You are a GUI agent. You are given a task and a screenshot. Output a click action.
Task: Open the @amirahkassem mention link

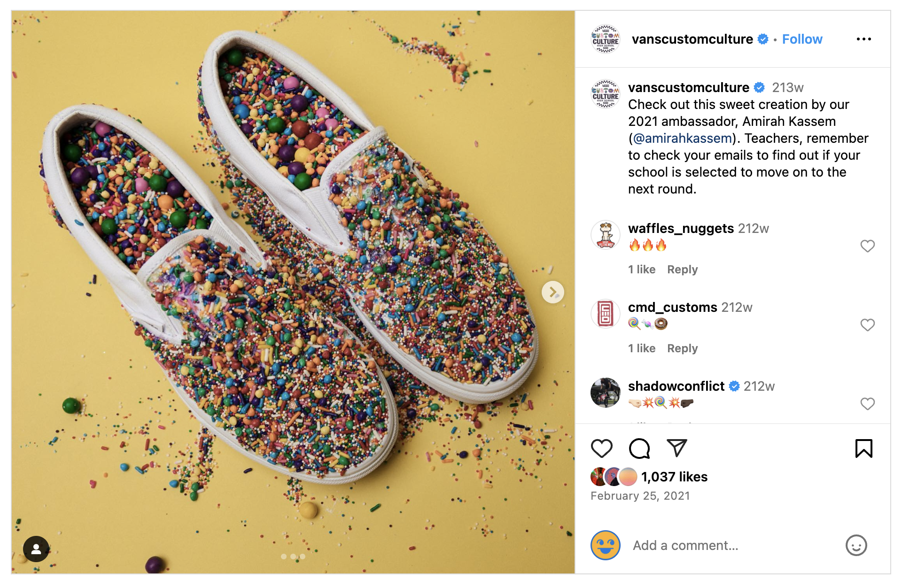click(682, 139)
